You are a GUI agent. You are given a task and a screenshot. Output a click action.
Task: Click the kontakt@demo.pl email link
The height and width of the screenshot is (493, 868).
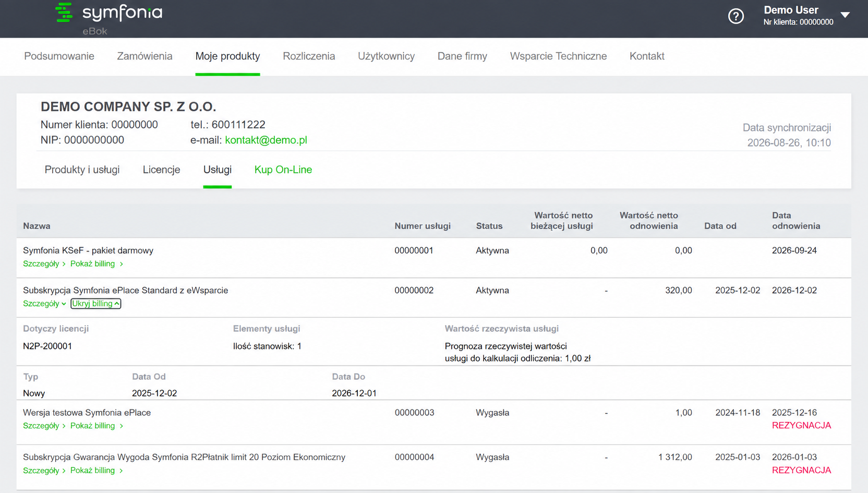point(266,140)
